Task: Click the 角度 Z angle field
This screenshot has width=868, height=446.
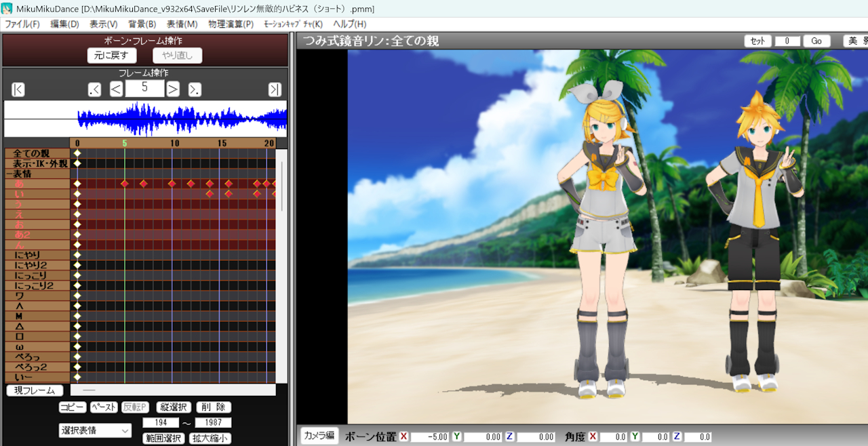Action: click(698, 437)
